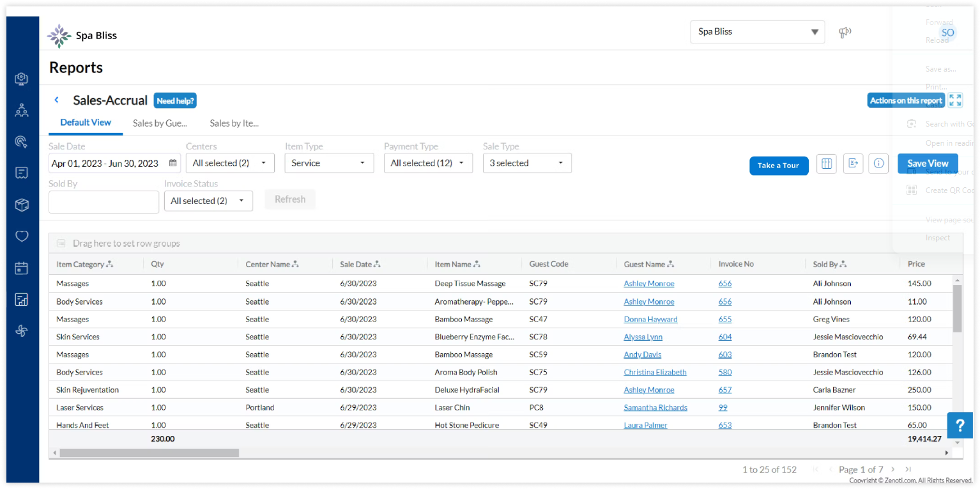Go to next page arrow
The image size is (980, 489).
[893, 469]
